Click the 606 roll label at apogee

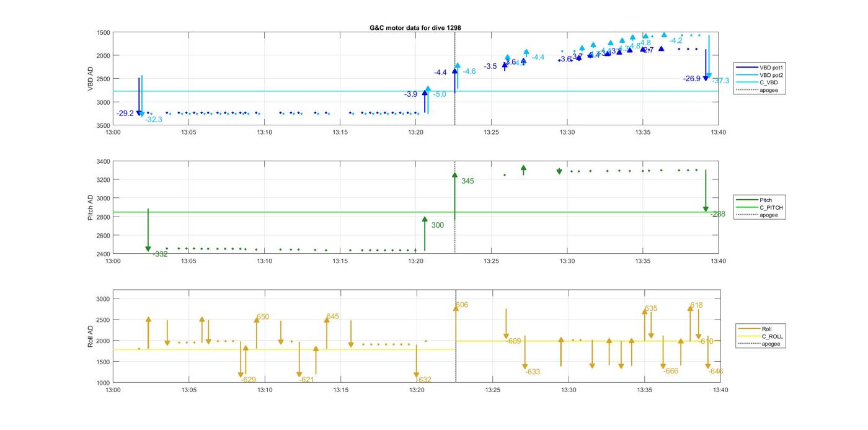click(x=462, y=305)
